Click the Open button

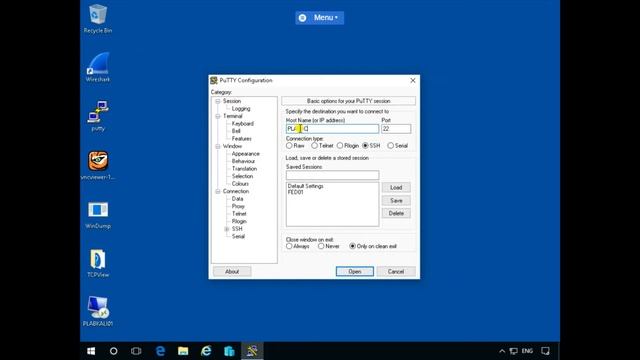(355, 271)
